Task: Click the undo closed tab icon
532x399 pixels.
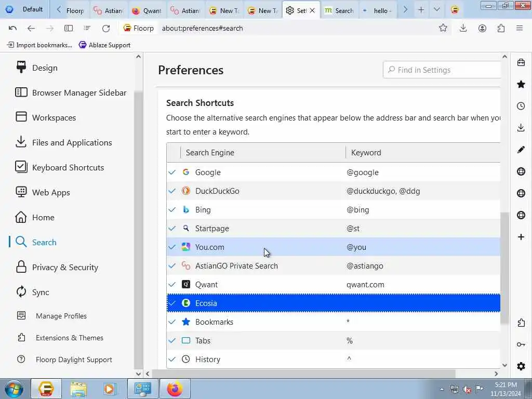Action: pos(12,28)
